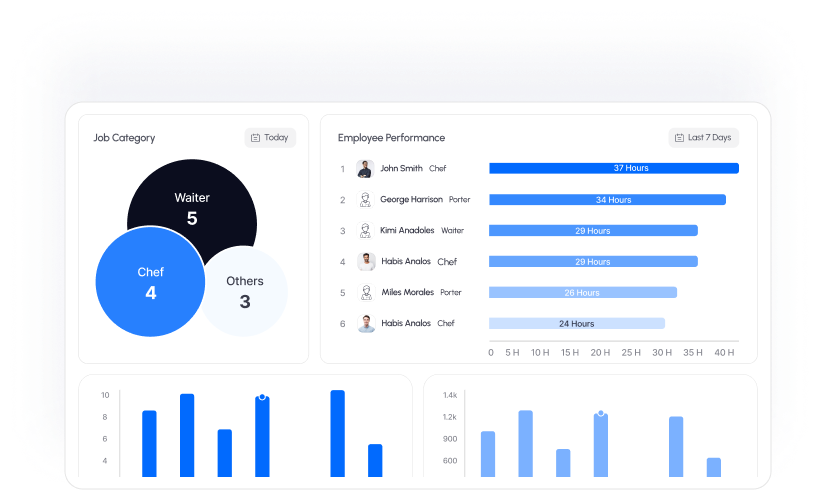Click the data point marker on the dark blue chart
Viewport: 818px width, 499px height.
(262, 397)
